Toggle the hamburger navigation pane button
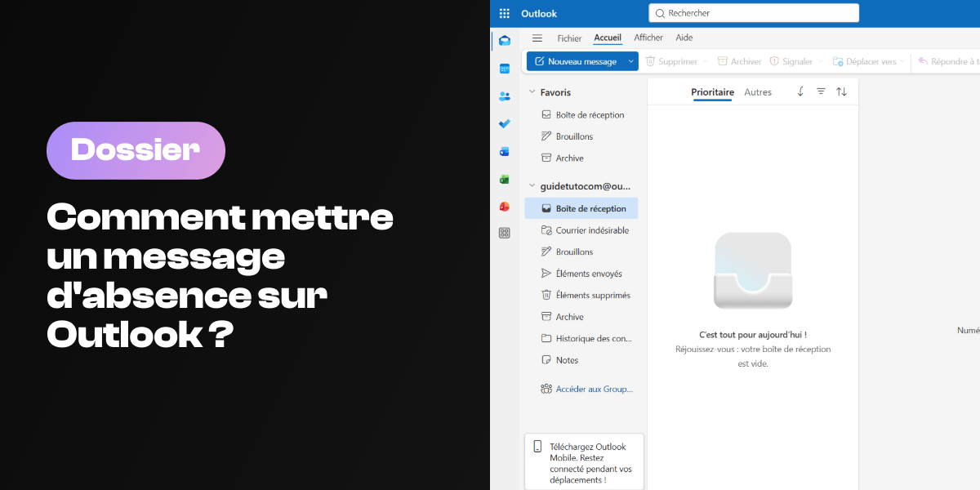 pyautogui.click(x=537, y=38)
